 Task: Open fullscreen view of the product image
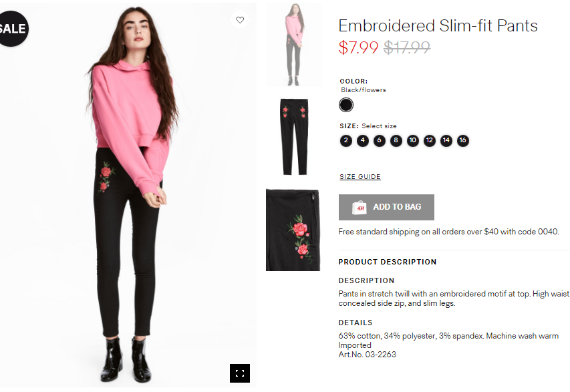tap(239, 373)
